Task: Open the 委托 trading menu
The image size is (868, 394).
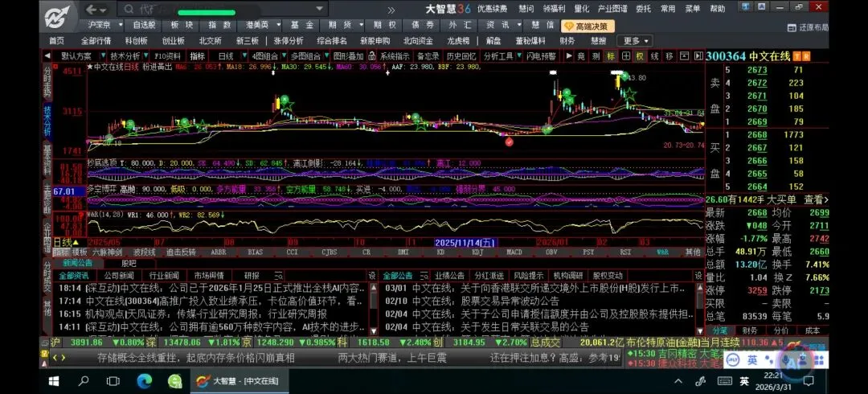Action: (x=643, y=9)
